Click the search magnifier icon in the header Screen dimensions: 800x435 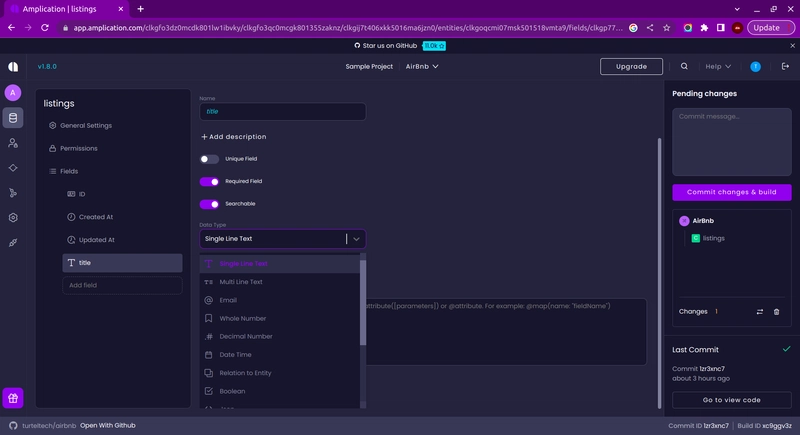click(684, 66)
